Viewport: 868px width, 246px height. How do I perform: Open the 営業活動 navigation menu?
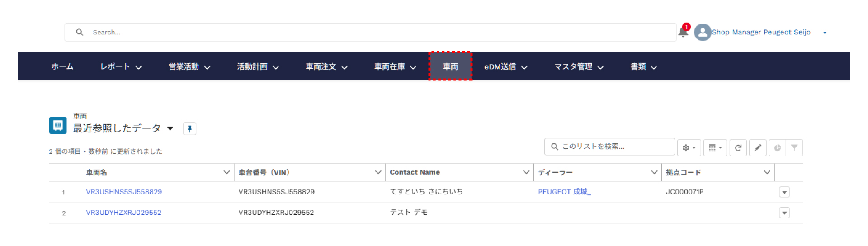click(207, 67)
